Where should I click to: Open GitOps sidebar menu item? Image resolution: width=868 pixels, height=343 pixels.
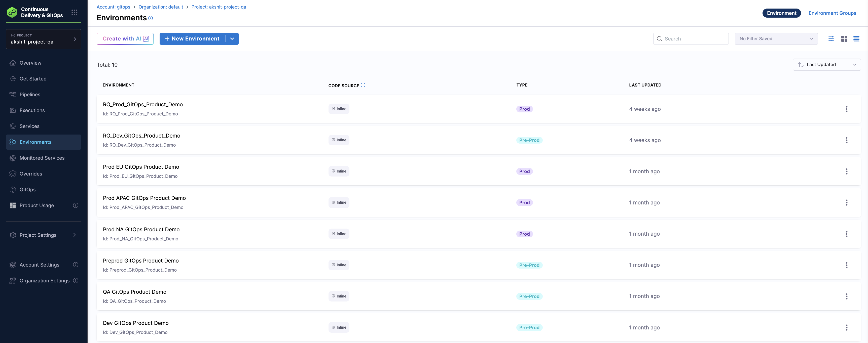point(27,190)
